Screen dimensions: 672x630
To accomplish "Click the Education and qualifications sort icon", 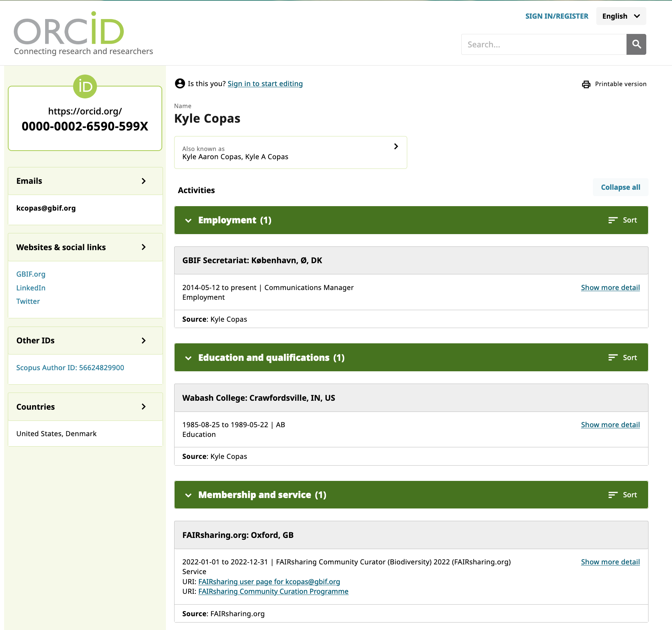I will pos(613,357).
